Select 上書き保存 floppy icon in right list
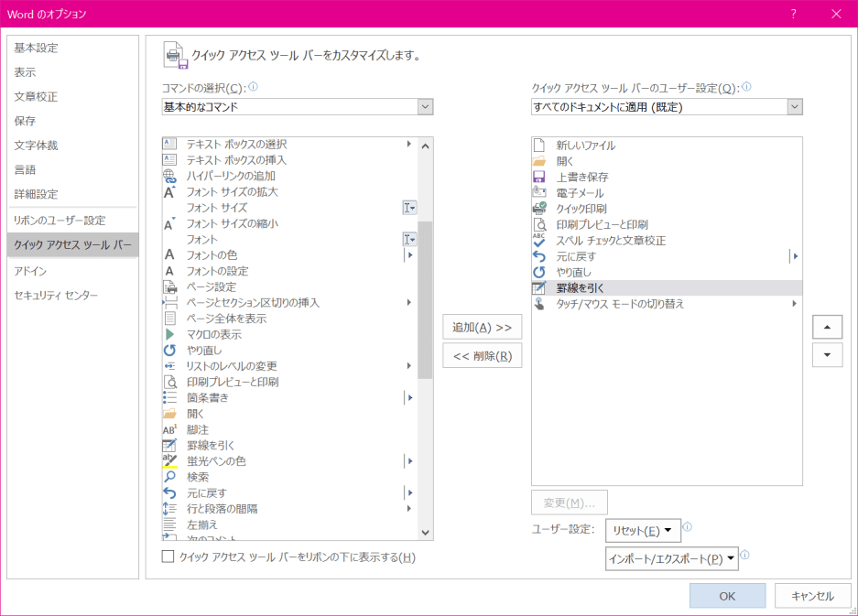Screen dimensions: 858x616 click(x=539, y=177)
